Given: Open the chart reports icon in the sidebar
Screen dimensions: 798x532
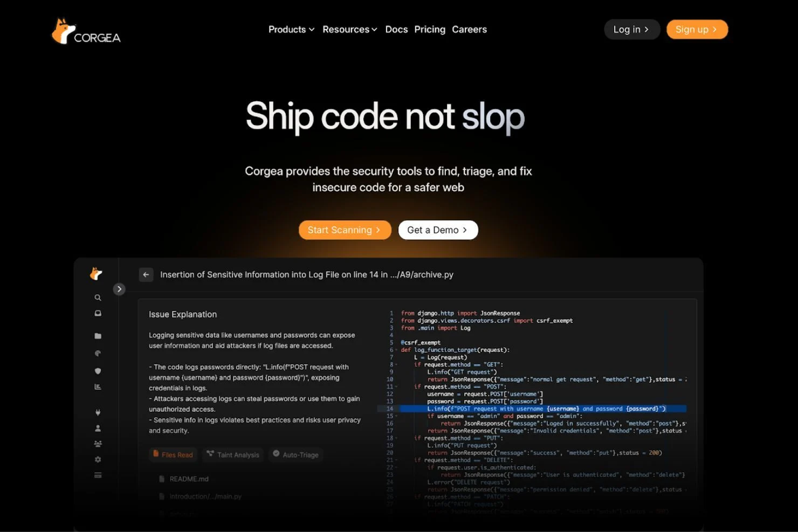Looking at the screenshot, I should (x=98, y=386).
